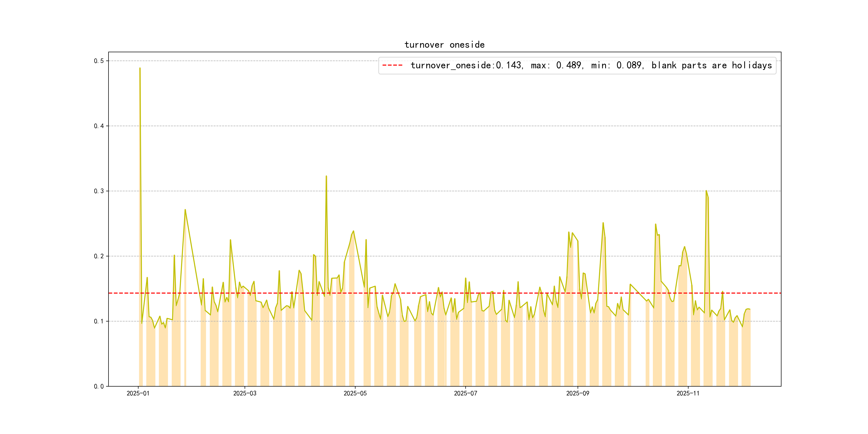Click the 2025-07 x-axis label
Image resolution: width=868 pixels, height=434 pixels.
465,393
